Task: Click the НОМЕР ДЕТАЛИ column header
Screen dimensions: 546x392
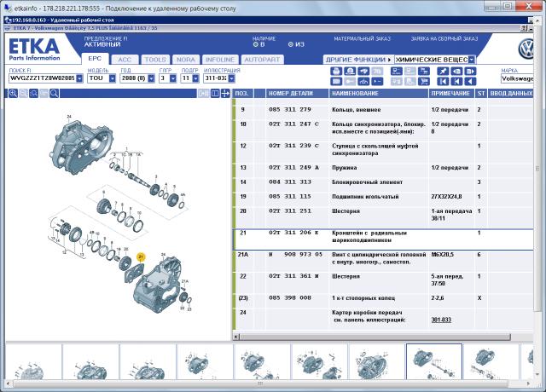Action: pyautogui.click(x=297, y=93)
